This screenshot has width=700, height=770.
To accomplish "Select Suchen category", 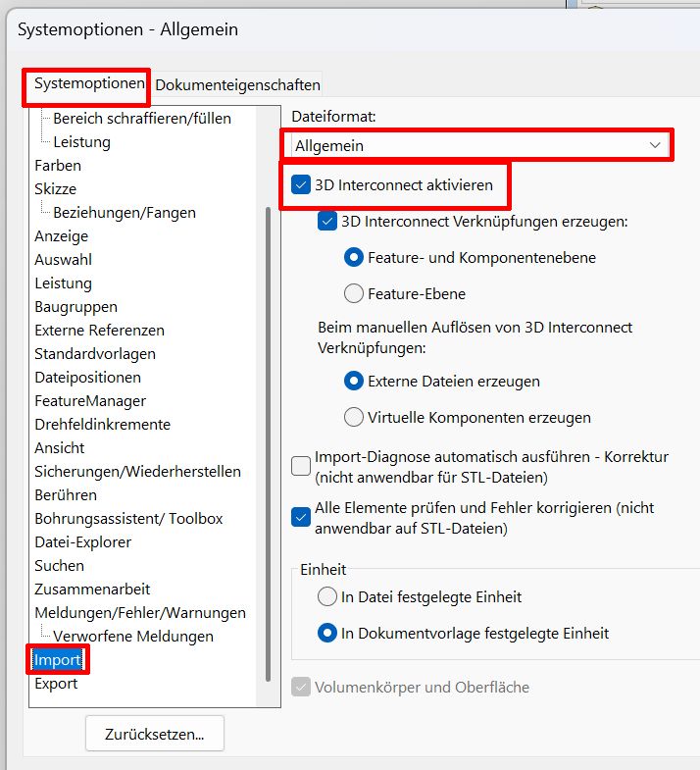I will (x=60, y=566).
